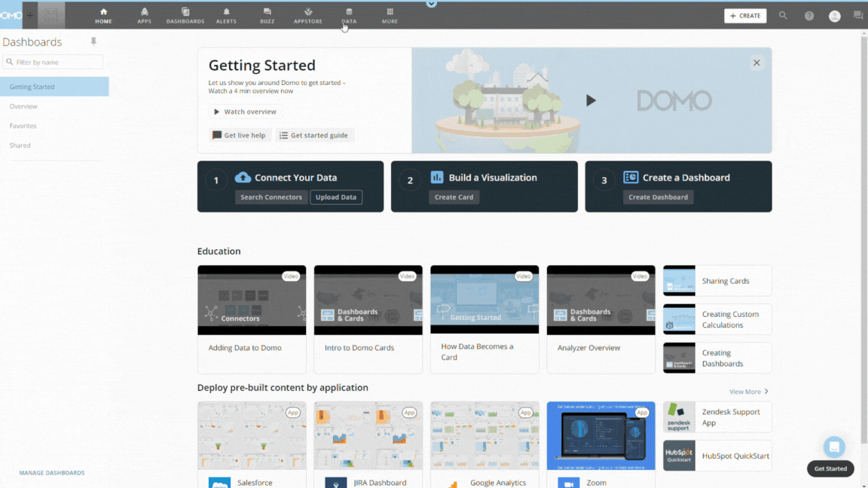Click the + Create button

pyautogui.click(x=744, y=16)
